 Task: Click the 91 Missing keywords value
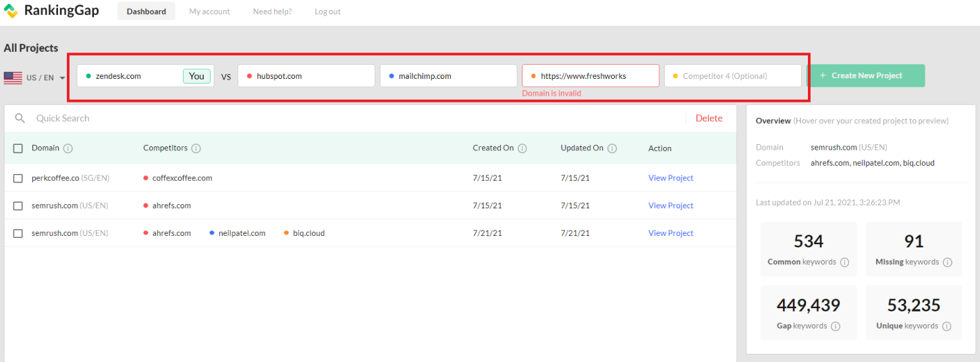point(914,241)
